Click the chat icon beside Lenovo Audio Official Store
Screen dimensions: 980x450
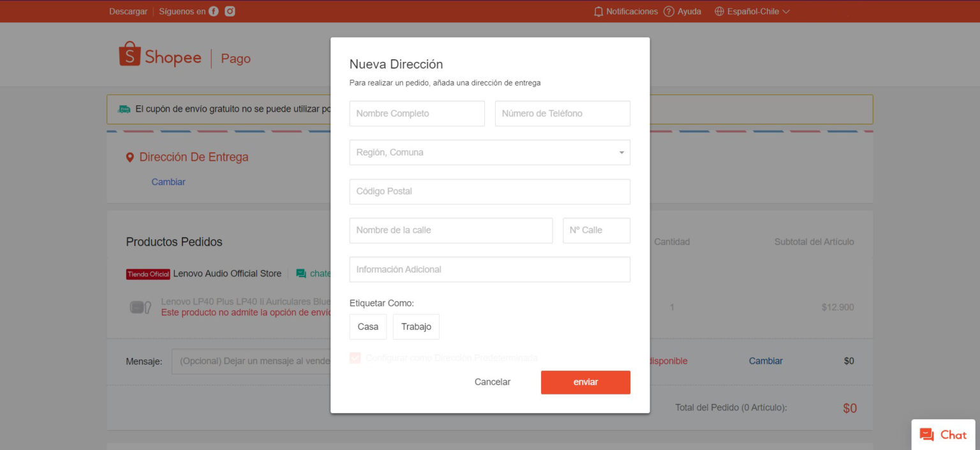301,273
